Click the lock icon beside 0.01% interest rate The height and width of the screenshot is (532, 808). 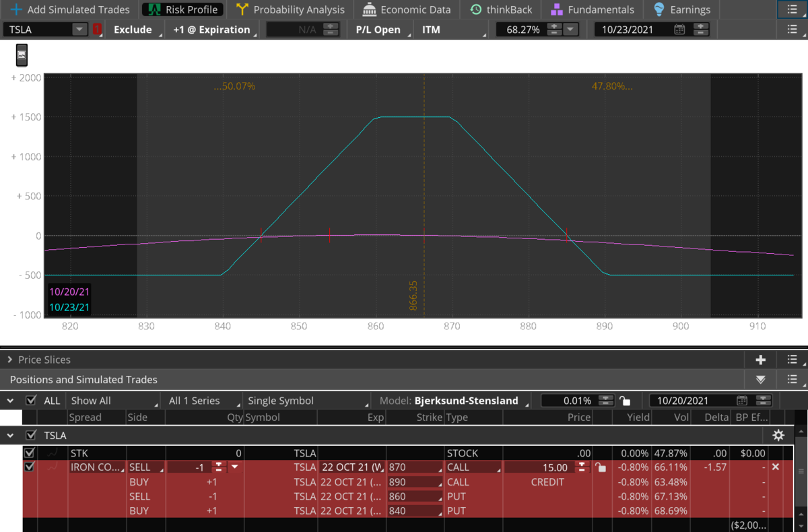click(625, 401)
